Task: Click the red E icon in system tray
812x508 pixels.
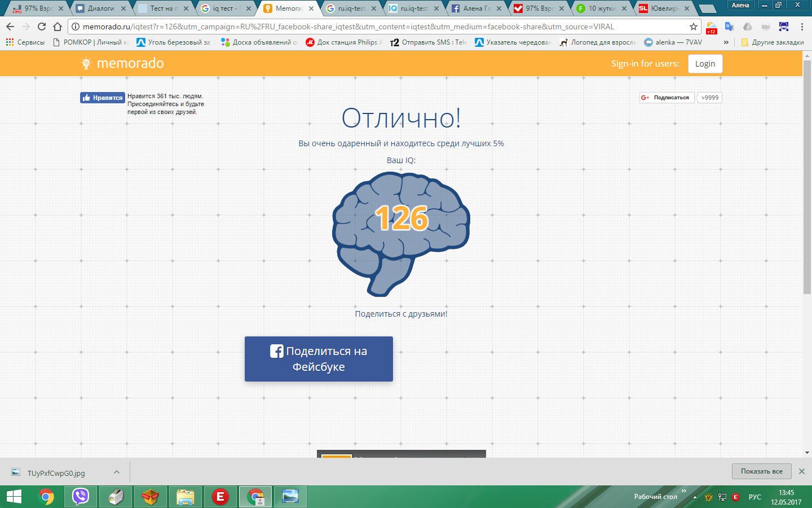Action: click(736, 497)
